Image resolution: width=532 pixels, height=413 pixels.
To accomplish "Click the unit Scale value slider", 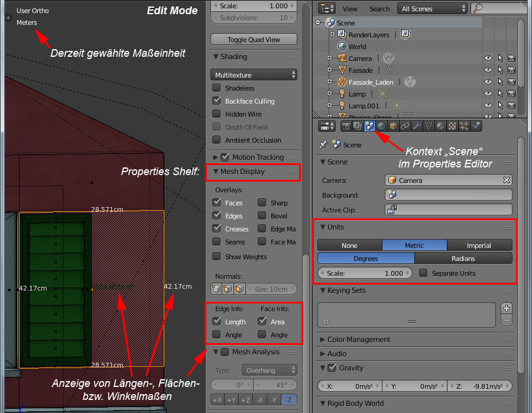I will (x=365, y=273).
